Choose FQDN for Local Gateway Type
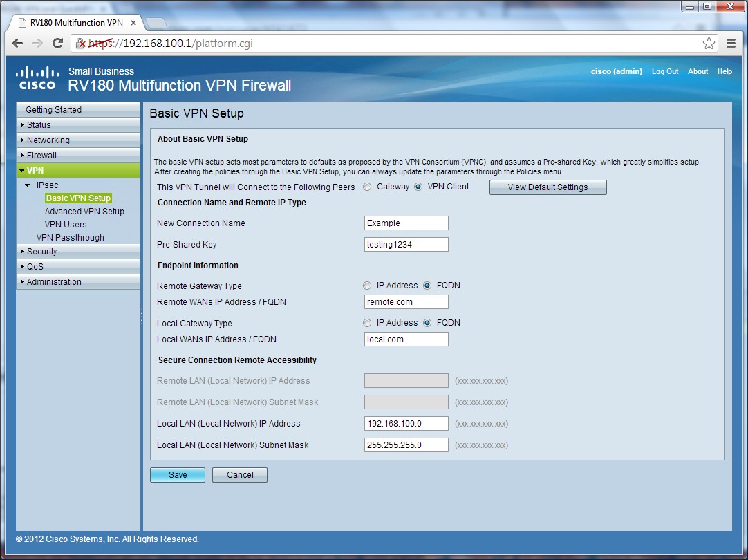 click(x=427, y=323)
